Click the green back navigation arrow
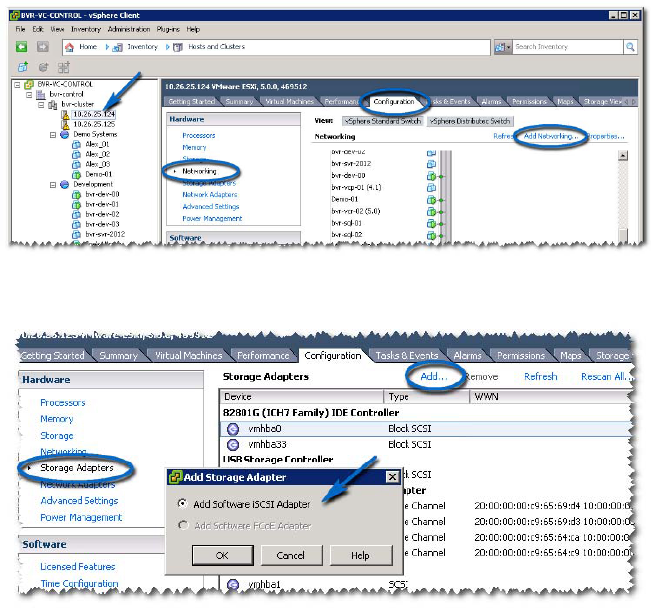 [x=22, y=46]
